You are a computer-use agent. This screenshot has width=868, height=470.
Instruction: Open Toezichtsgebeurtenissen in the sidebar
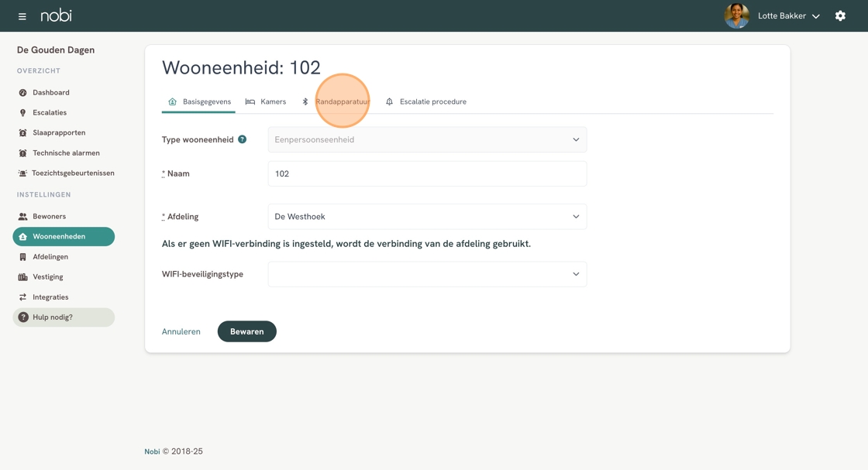coord(73,173)
